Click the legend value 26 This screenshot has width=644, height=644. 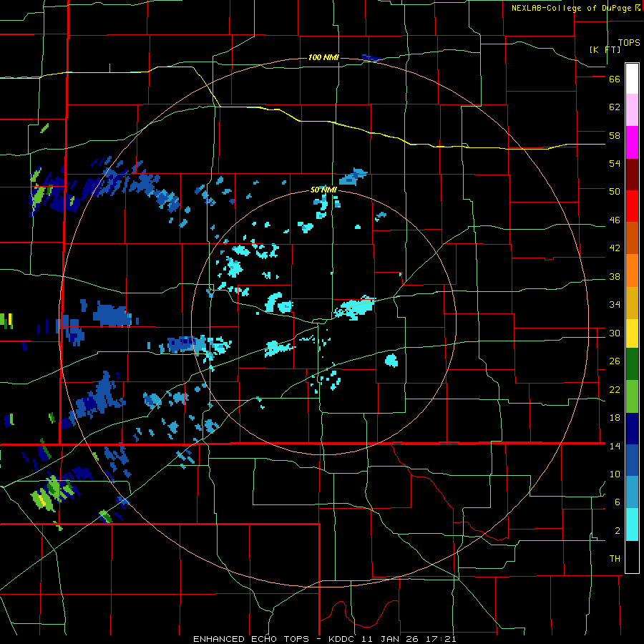click(615, 361)
